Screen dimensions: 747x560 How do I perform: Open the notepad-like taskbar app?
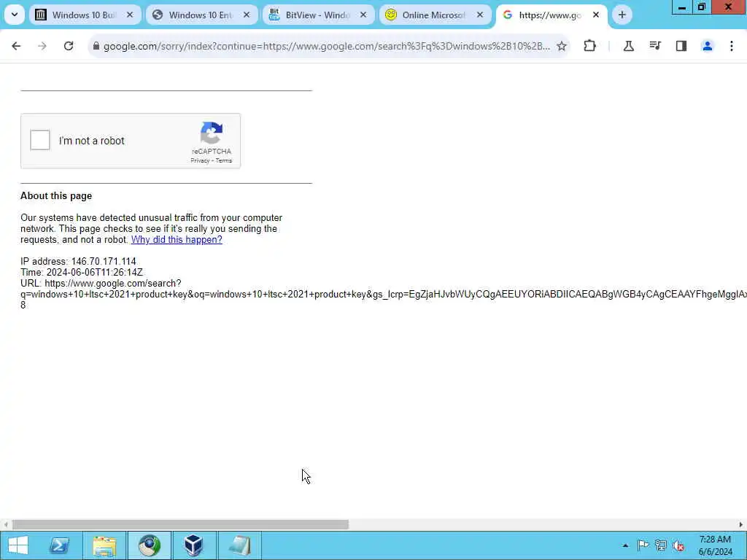[239, 545]
